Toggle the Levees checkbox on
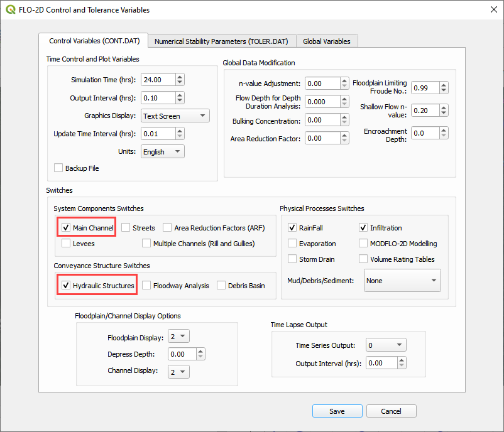This screenshot has width=504, height=432. [66, 244]
